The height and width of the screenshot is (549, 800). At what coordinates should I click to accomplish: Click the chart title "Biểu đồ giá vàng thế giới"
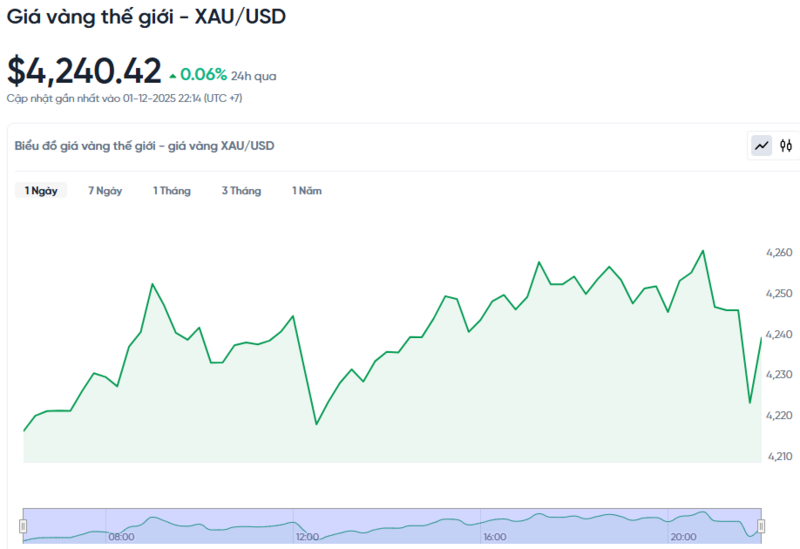pyautogui.click(x=144, y=146)
